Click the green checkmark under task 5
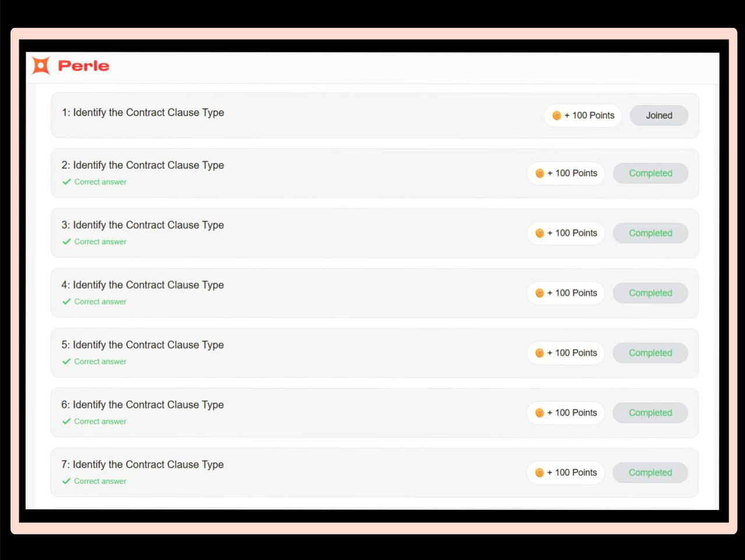745x560 pixels. click(x=66, y=362)
